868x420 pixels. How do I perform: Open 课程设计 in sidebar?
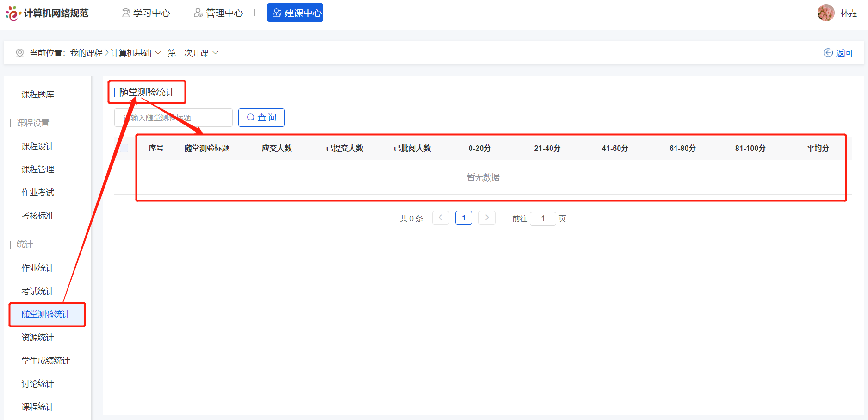click(38, 146)
